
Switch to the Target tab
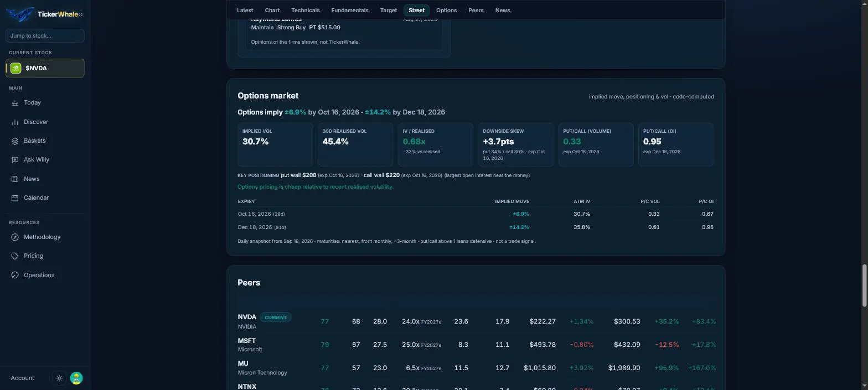[388, 11]
